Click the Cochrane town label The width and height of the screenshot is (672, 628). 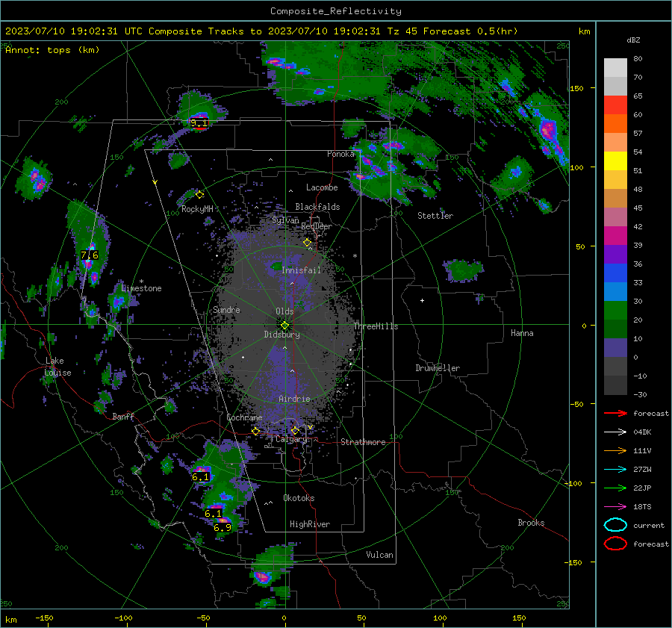click(x=244, y=417)
